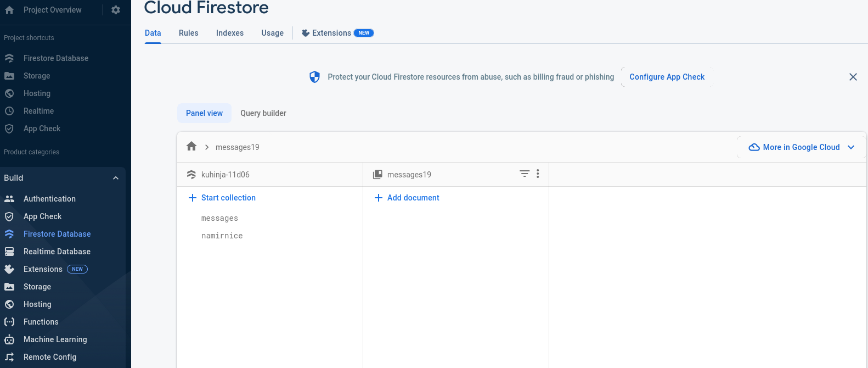Open Realtime Database under Build

pos(57,252)
